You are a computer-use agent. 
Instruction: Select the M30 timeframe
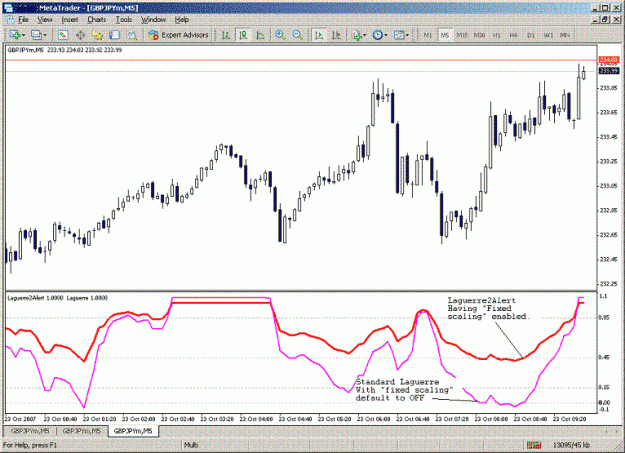pyautogui.click(x=479, y=35)
